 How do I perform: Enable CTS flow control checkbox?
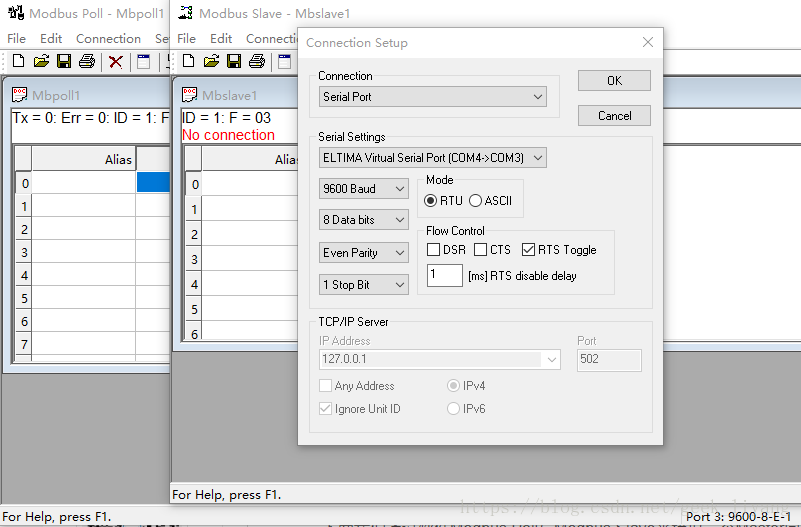pos(480,249)
